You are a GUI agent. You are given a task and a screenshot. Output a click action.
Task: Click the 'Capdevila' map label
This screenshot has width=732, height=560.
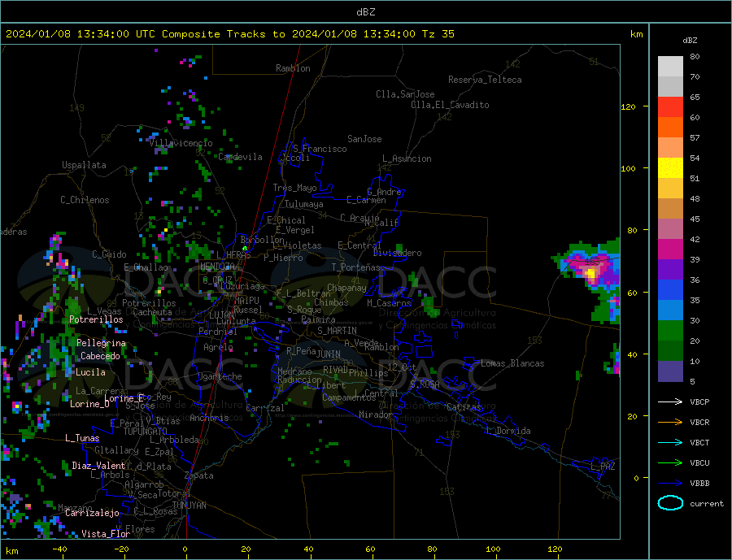tap(240, 157)
